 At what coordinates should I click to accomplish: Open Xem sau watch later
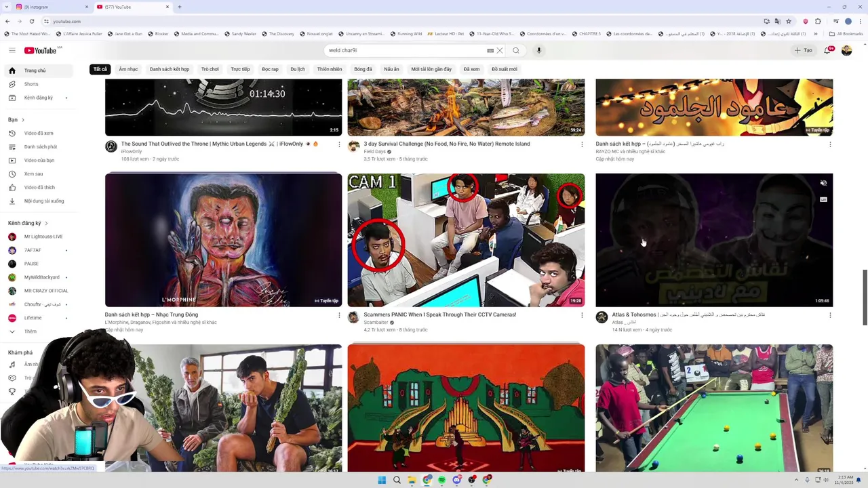pyautogui.click(x=37, y=174)
